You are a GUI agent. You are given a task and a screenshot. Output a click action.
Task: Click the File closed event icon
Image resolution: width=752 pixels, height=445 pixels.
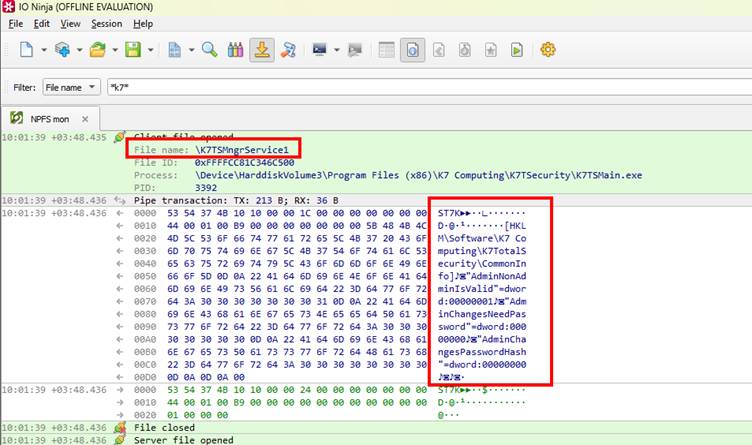(x=119, y=427)
